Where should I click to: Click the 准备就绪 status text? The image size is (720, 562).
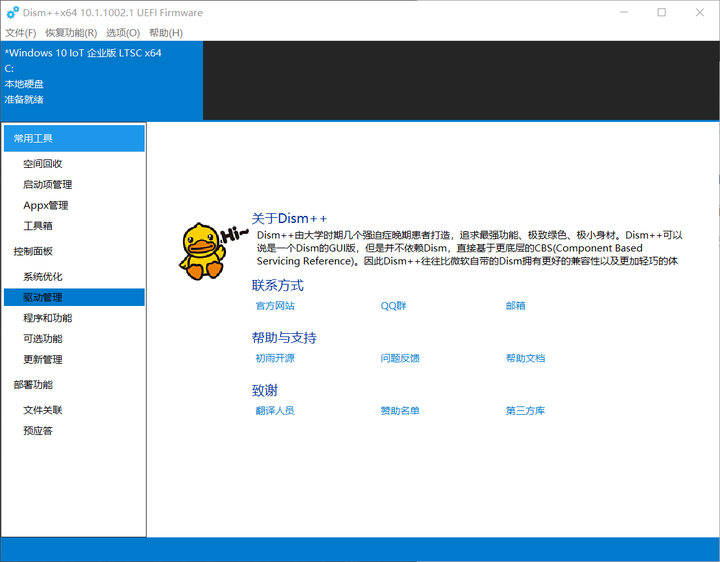click(24, 99)
